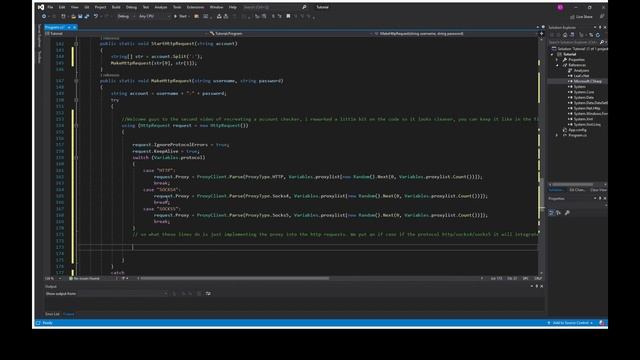Image resolution: width=640 pixels, height=360 pixels.
Task: Open the Help menu
Action: point(233,7)
